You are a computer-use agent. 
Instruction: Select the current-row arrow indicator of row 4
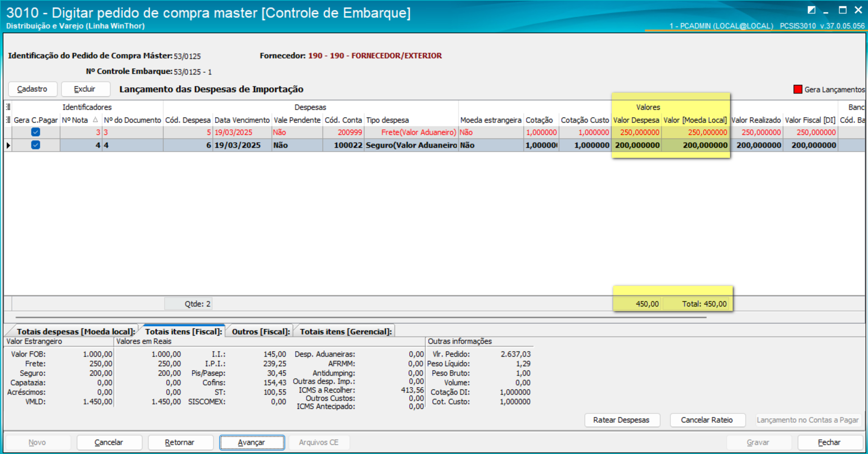(x=8, y=145)
